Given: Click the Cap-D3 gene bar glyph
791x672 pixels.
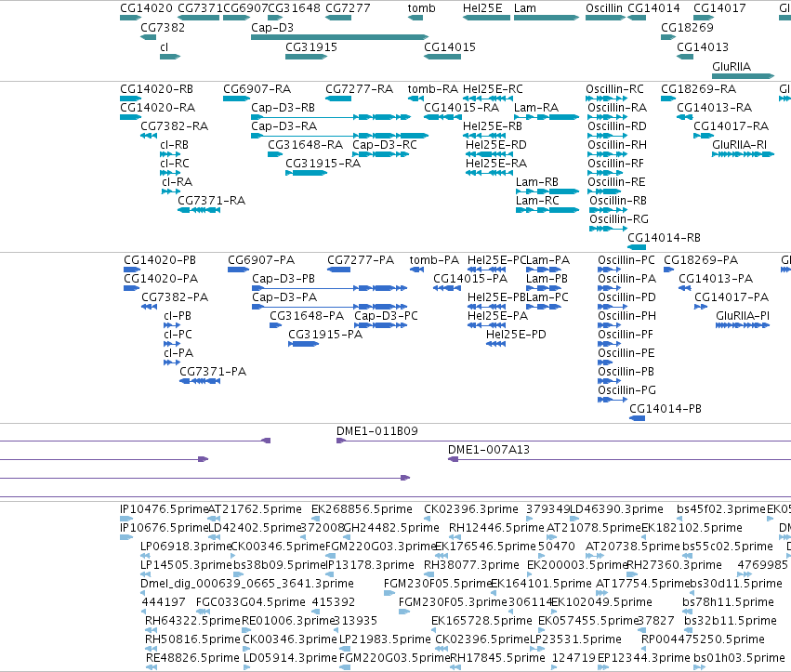Looking at the screenshot, I should coord(339,37).
